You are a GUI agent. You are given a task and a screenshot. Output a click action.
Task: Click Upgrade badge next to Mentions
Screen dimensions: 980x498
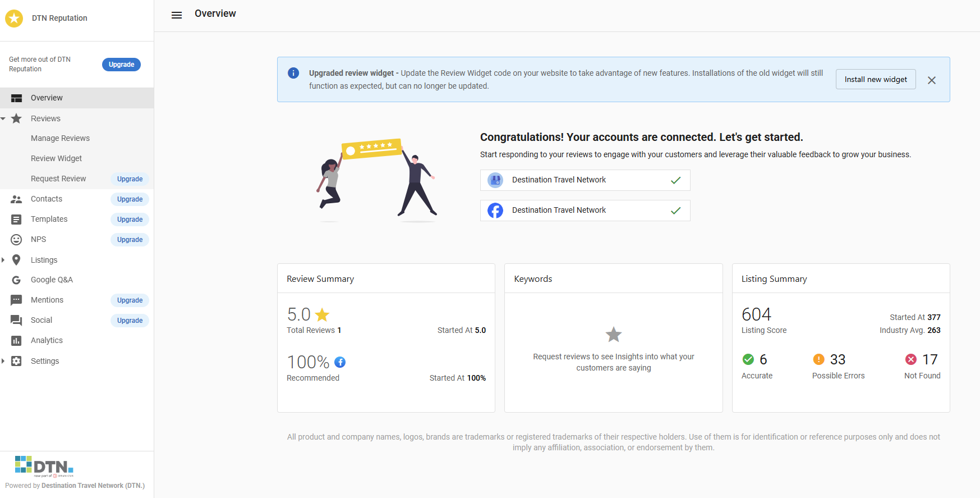(x=130, y=300)
